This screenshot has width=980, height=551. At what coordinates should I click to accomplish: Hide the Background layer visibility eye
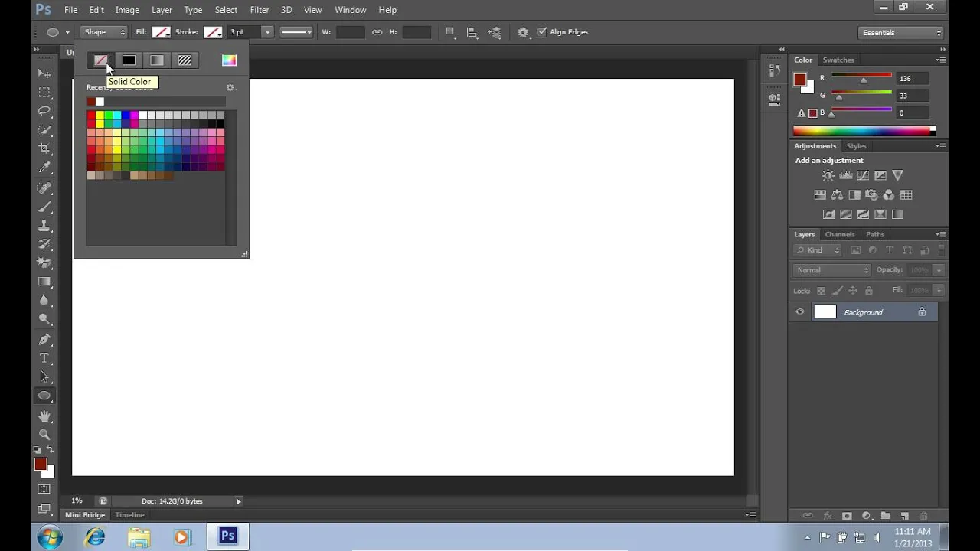(800, 312)
